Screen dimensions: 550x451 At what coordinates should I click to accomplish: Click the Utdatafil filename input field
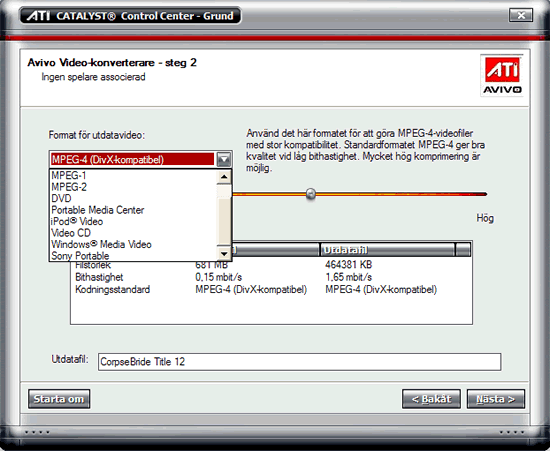click(x=300, y=362)
